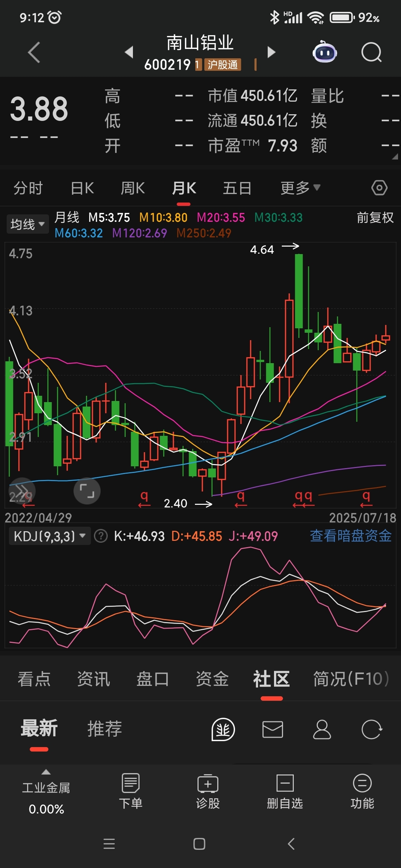Tap the M5:3.75 moving average label

coord(109,217)
